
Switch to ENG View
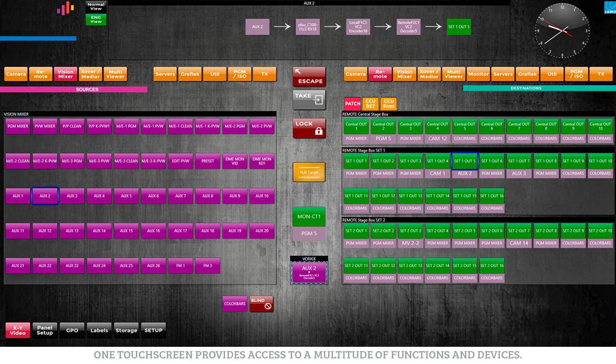pyautogui.click(x=96, y=19)
